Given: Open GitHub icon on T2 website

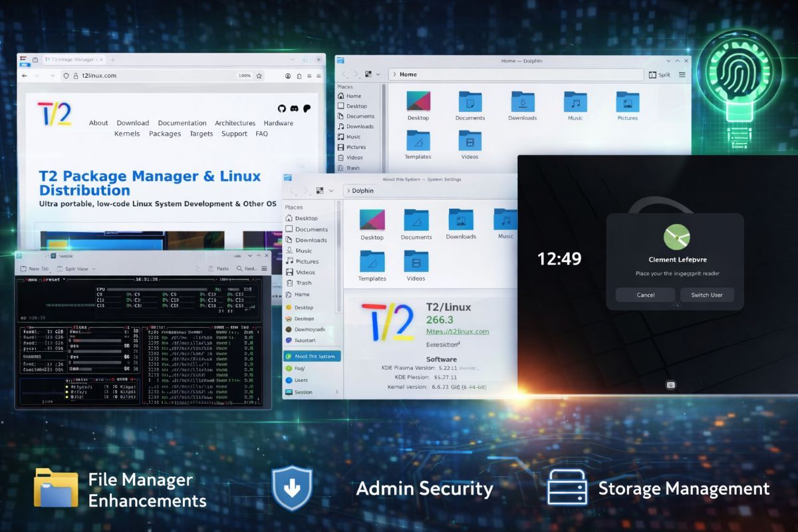Looking at the screenshot, I should (281, 108).
